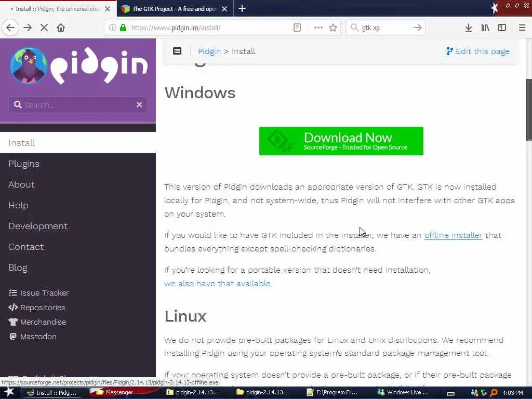Switch to The GTK Project tab
Image resolution: width=532 pixels, height=399 pixels.
(x=175, y=9)
